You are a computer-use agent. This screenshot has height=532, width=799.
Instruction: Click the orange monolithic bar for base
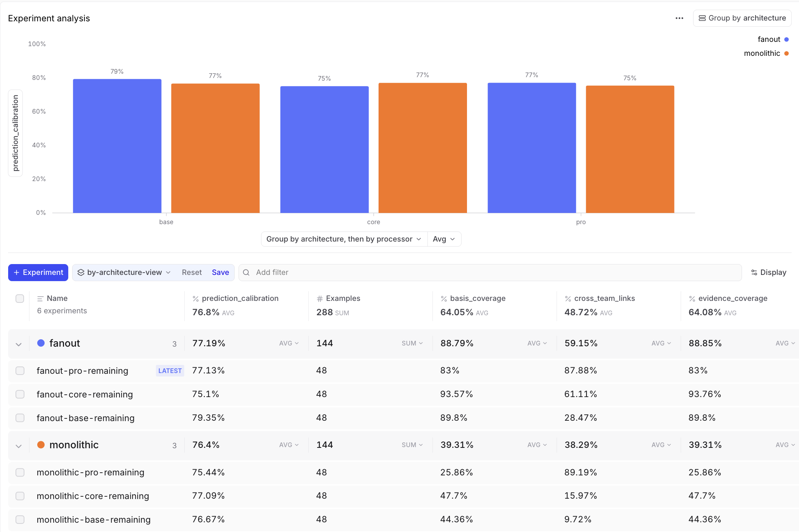(215, 148)
